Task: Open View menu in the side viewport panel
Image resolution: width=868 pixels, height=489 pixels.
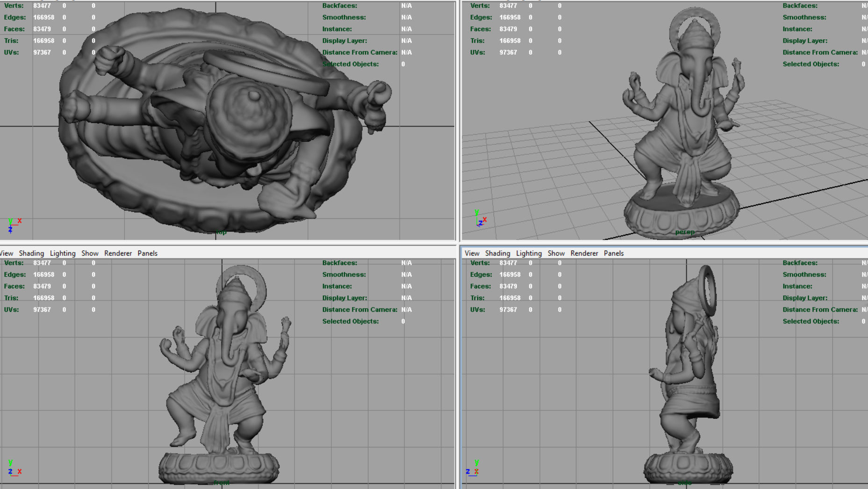Action: pyautogui.click(x=472, y=253)
